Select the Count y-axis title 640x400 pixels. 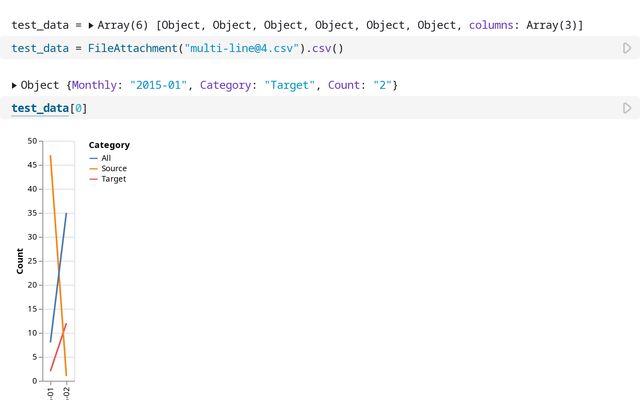pos(20,260)
